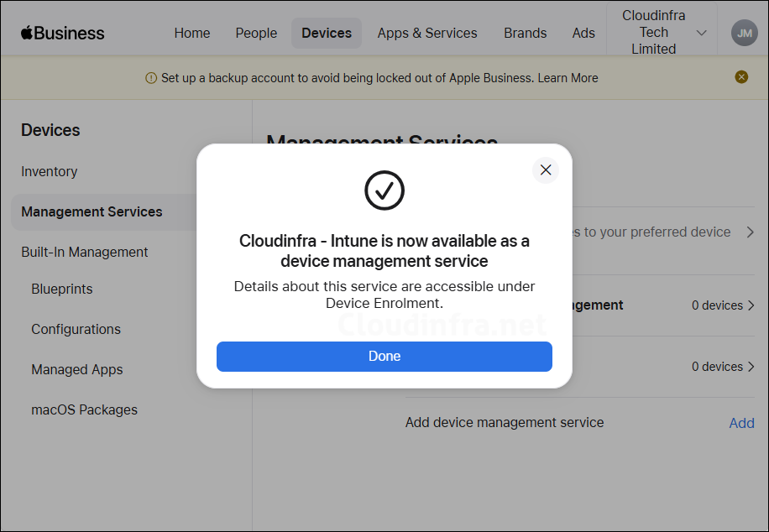Click 'Add device management service' text
Viewport: 769px width, 532px height.
coord(505,423)
